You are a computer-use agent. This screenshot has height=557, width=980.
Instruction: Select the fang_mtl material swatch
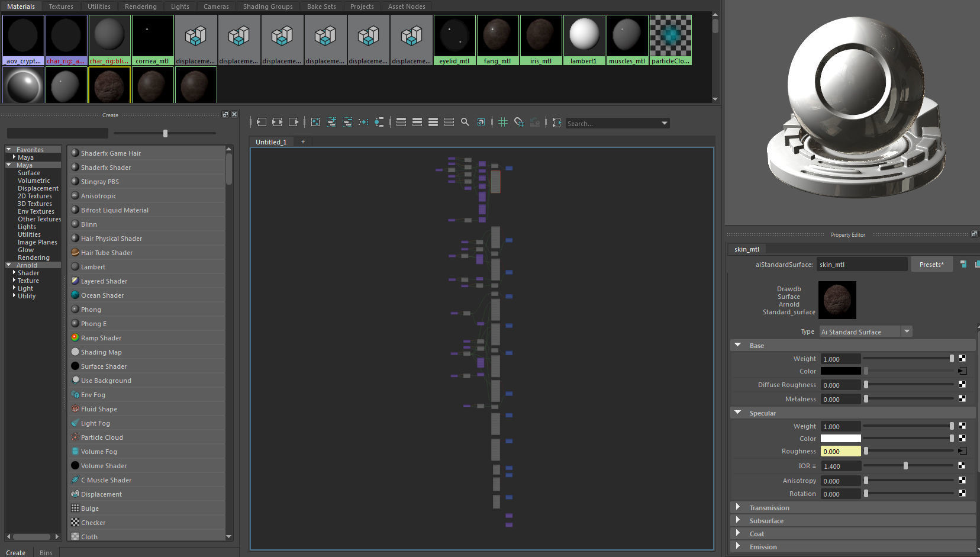498,40
